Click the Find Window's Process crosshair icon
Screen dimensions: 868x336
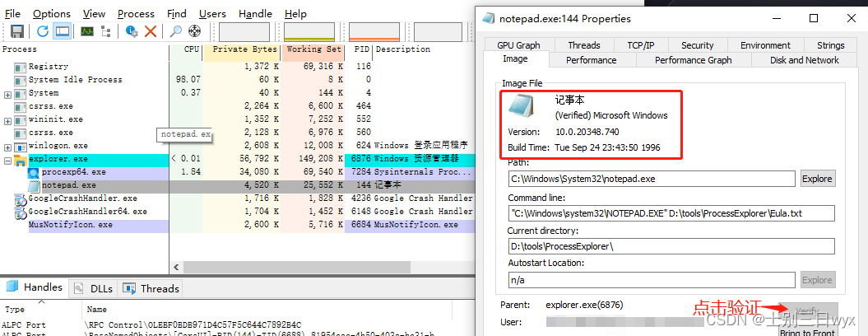[194, 31]
